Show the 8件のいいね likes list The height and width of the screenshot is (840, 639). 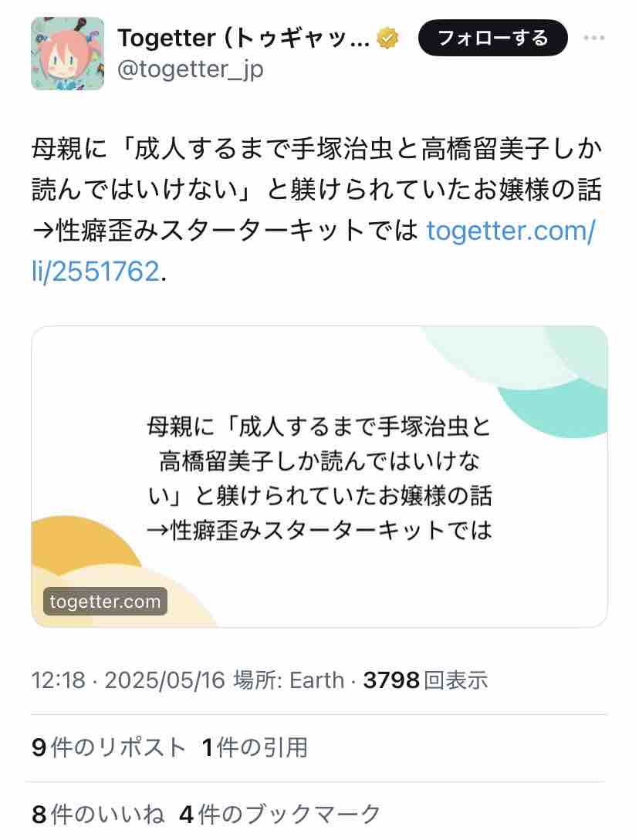98,815
